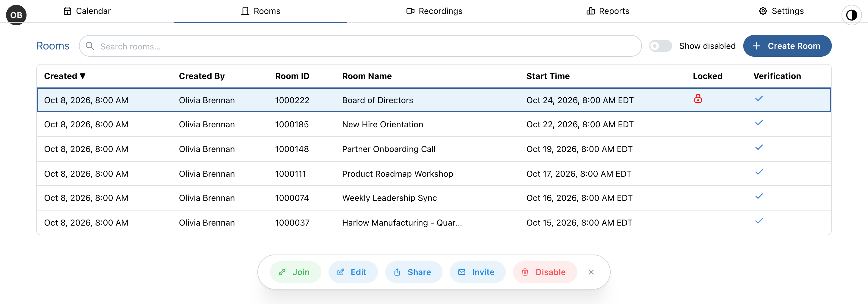The height and width of the screenshot is (304, 868).
Task: Click verification checkmark for New Hire Orientation
Action: click(759, 123)
